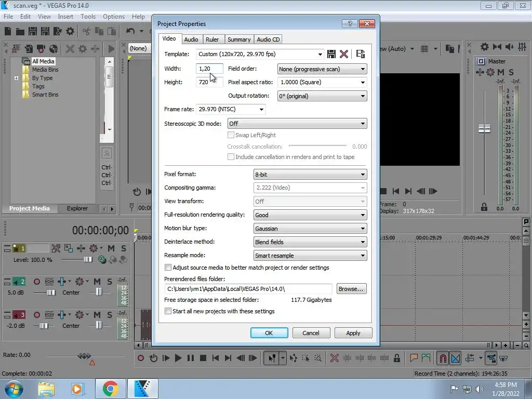Solo video track 1
This screenshot has width=532, height=399.
tap(124, 248)
